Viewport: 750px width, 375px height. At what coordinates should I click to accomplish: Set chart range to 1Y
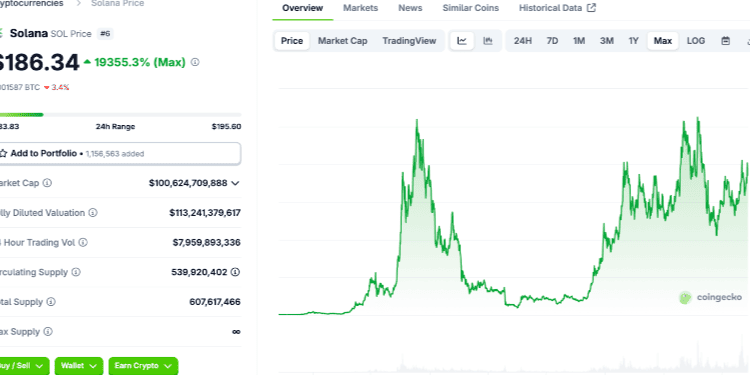pos(634,41)
